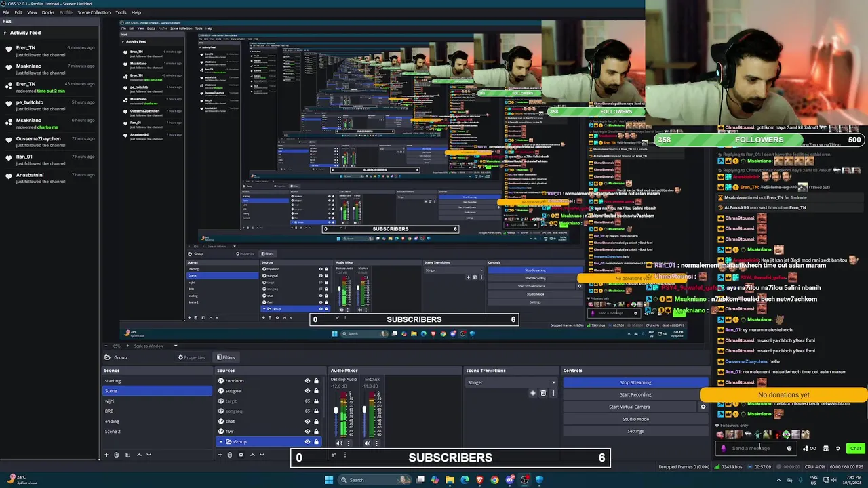Image resolution: width=868 pixels, height=488 pixels.
Task: Open channel points store icon in chat
Action: pyautogui.click(x=825, y=448)
